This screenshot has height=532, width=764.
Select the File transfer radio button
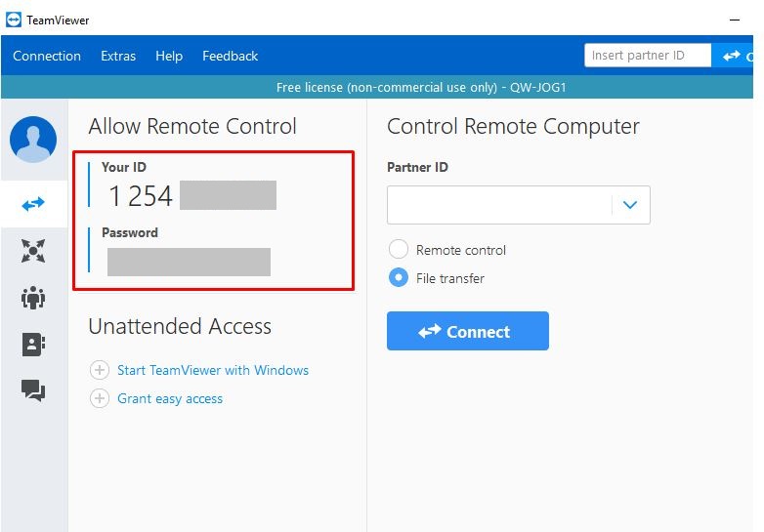(399, 278)
